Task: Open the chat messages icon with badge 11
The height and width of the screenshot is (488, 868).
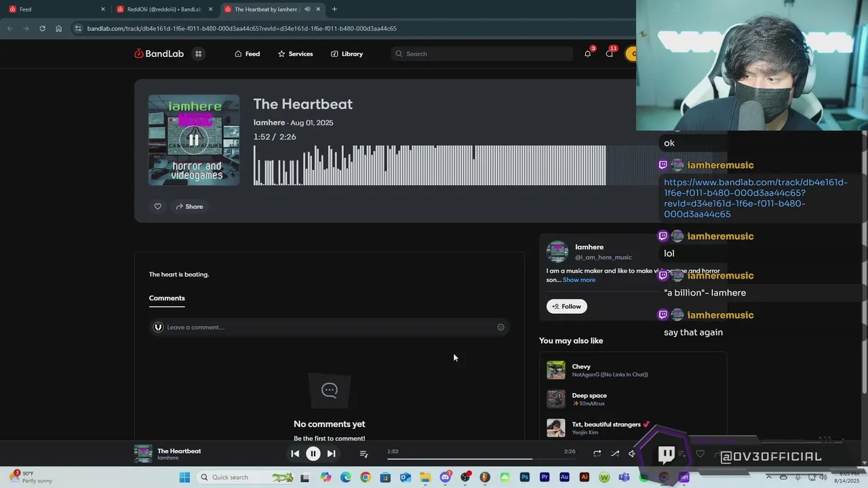Action: coord(610,54)
